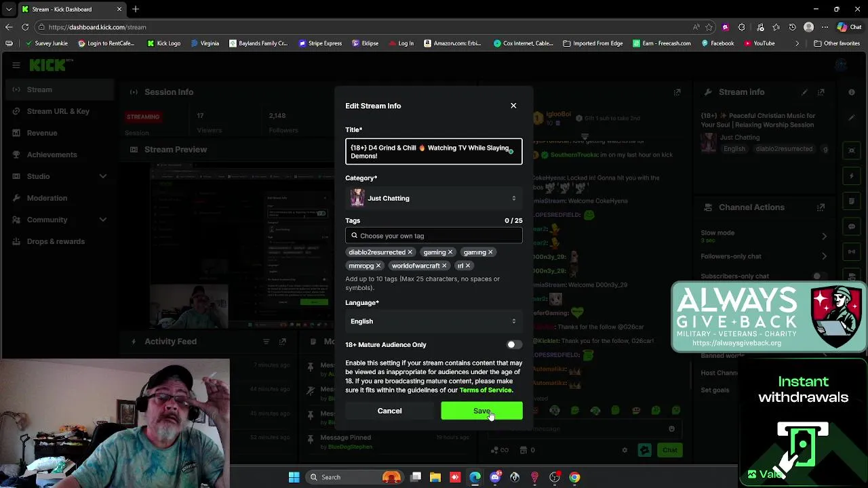Open chat settings gear icon
This screenshot has width=868, height=488.
(625, 450)
